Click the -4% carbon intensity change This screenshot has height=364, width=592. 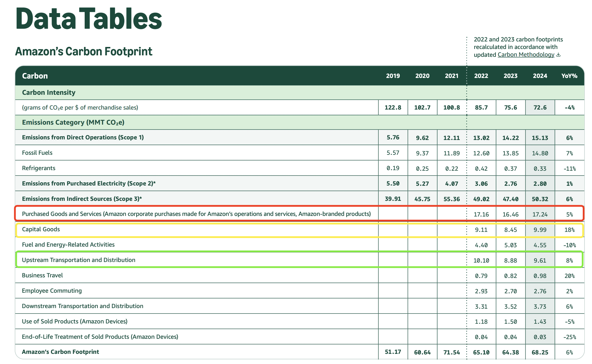(x=569, y=108)
